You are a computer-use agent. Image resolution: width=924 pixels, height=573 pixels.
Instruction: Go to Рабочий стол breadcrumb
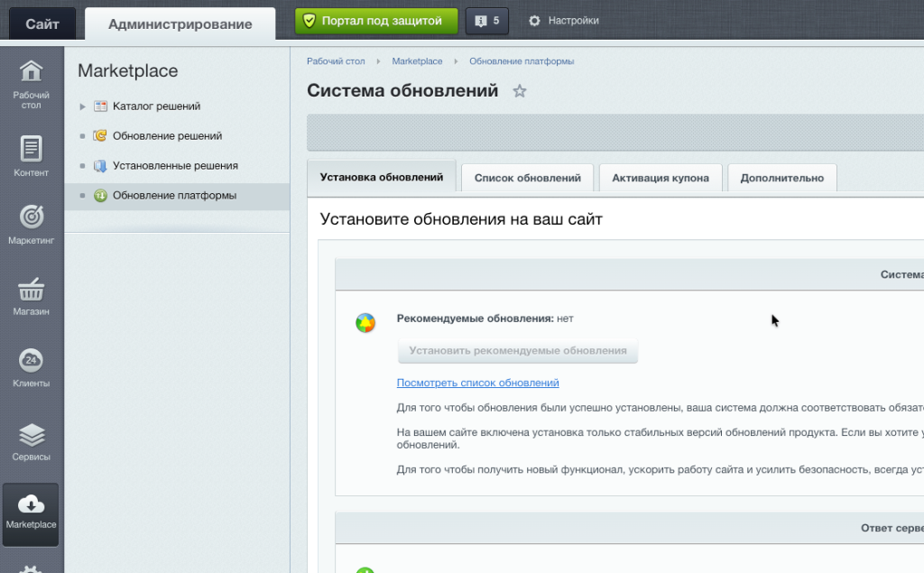336,61
